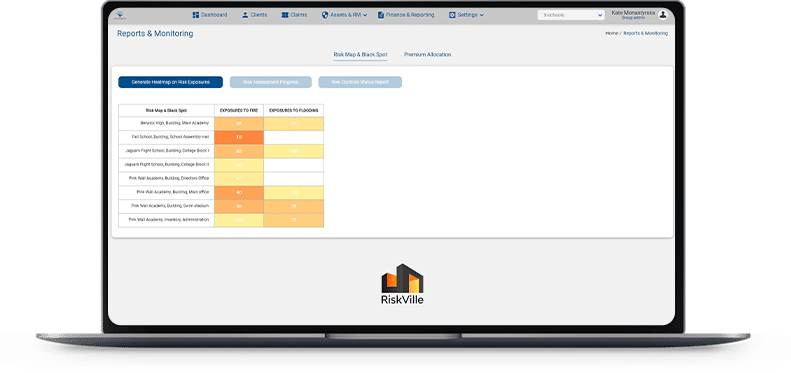
Task: Click flooding exposure cell for Berwick High
Action: coord(294,124)
